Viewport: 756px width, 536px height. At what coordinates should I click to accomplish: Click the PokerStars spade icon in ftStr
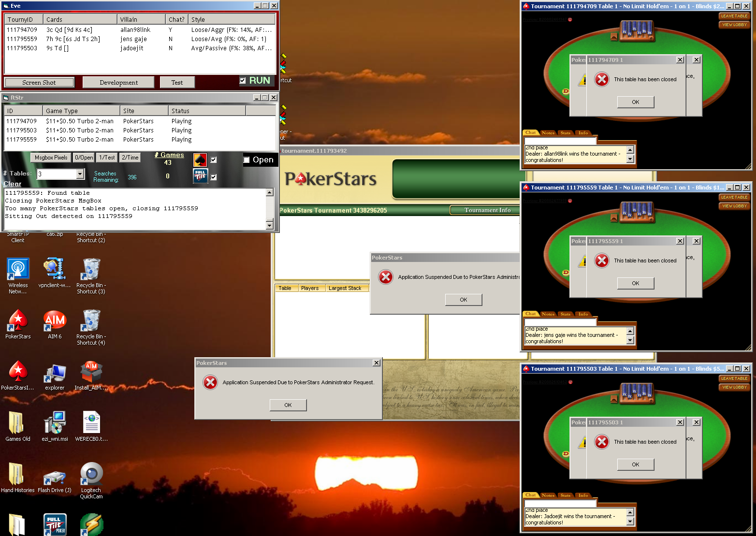200,159
